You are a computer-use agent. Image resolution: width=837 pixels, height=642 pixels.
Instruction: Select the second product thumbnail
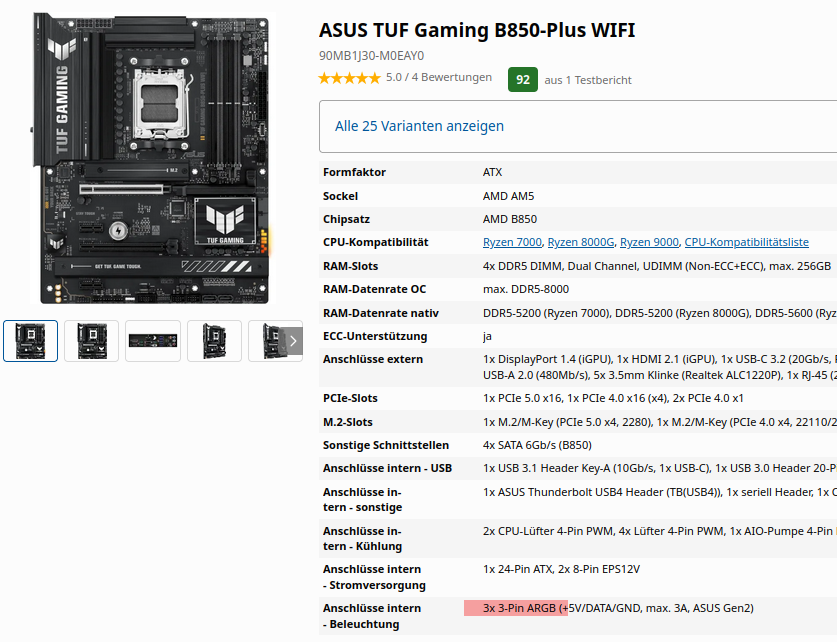click(91, 341)
